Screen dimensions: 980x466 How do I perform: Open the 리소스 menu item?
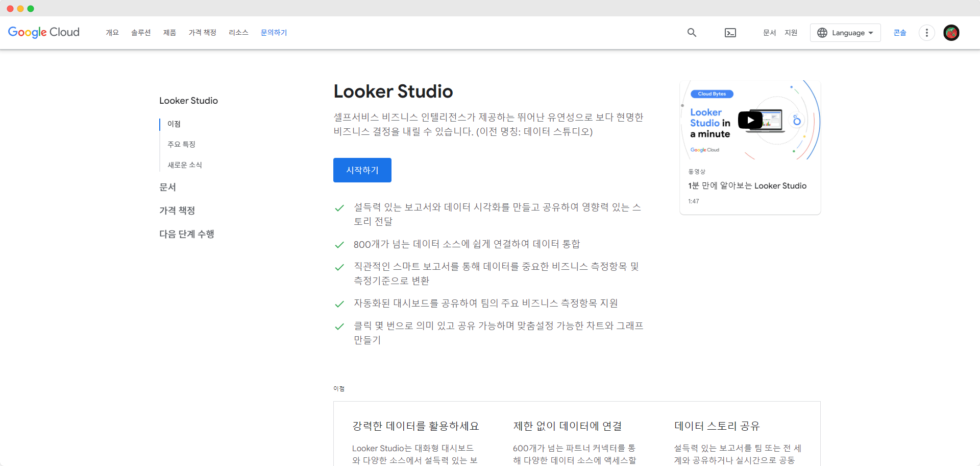(238, 33)
